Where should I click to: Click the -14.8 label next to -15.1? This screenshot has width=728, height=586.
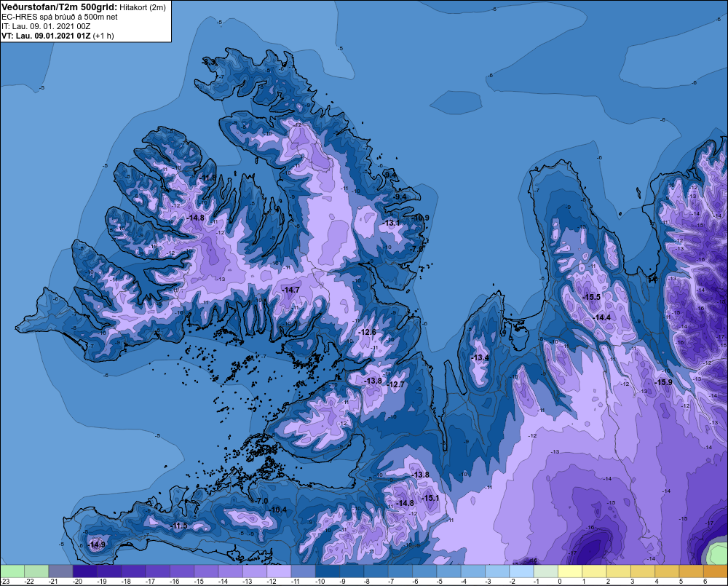point(405,503)
